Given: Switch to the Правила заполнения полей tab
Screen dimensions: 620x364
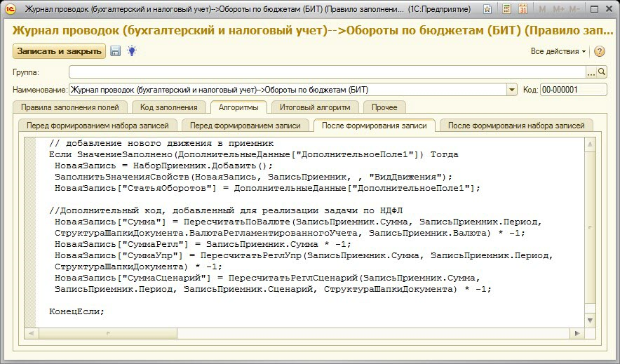Looking at the screenshot, I should 70,107.
